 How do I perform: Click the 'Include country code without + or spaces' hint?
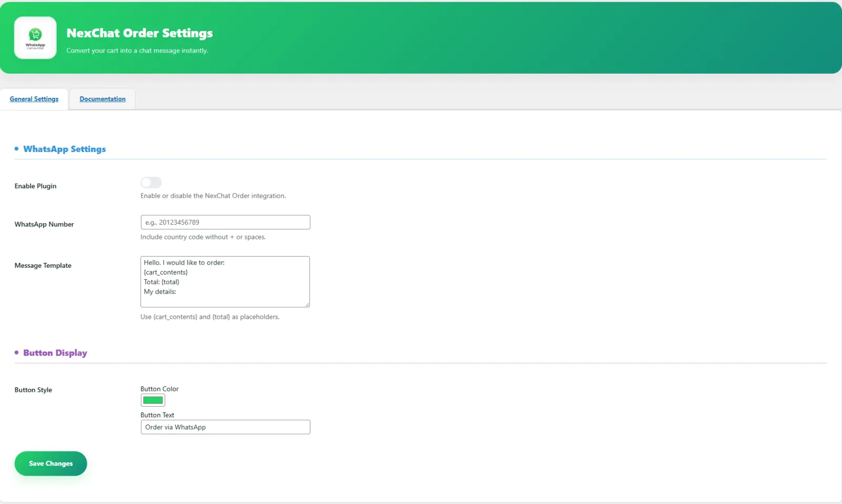click(x=203, y=237)
